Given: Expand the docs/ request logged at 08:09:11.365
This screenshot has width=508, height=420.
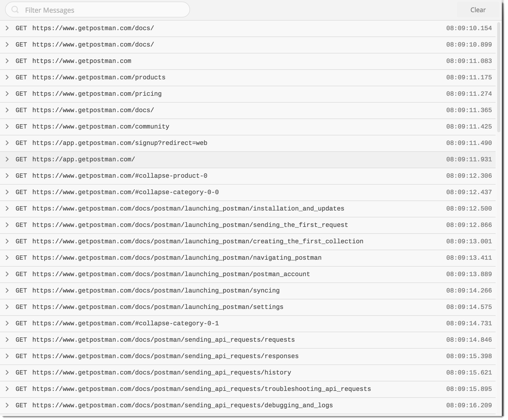Looking at the screenshot, I should pyautogui.click(x=7, y=110).
